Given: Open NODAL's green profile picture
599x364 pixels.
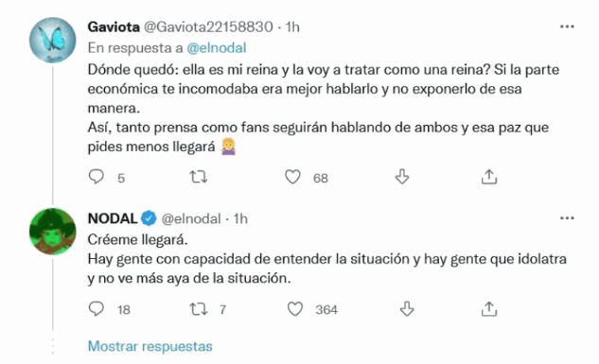Looking at the screenshot, I should coord(53,232).
